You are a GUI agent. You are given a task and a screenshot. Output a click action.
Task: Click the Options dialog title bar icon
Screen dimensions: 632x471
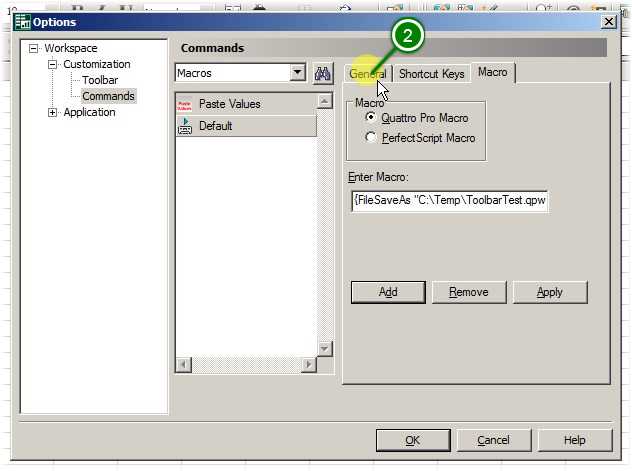pyautogui.click(x=22, y=22)
